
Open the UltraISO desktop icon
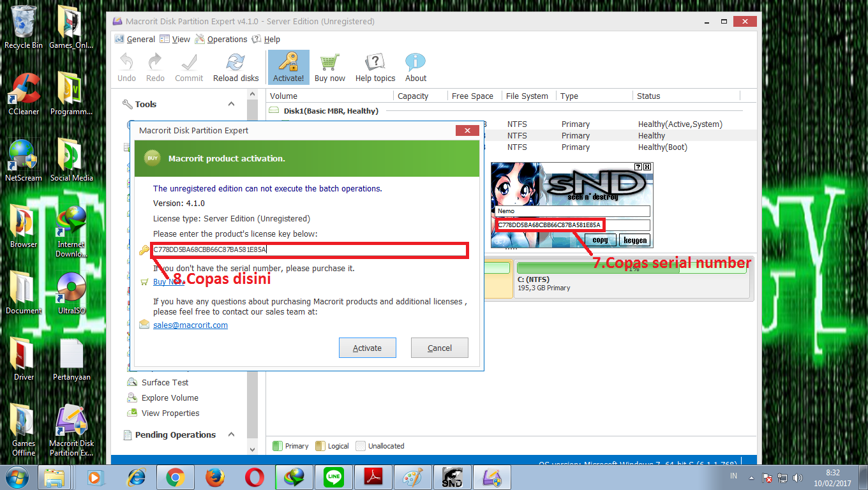click(x=71, y=292)
